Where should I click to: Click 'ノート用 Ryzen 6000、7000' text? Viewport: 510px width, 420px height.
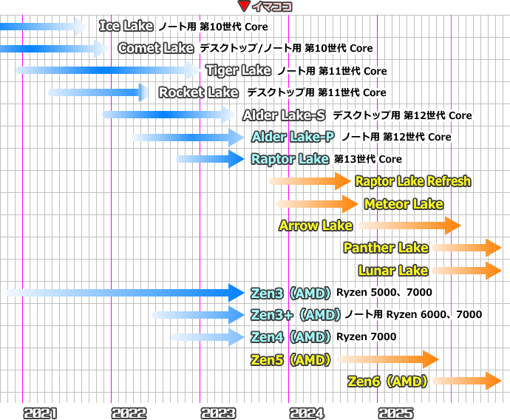(x=413, y=314)
